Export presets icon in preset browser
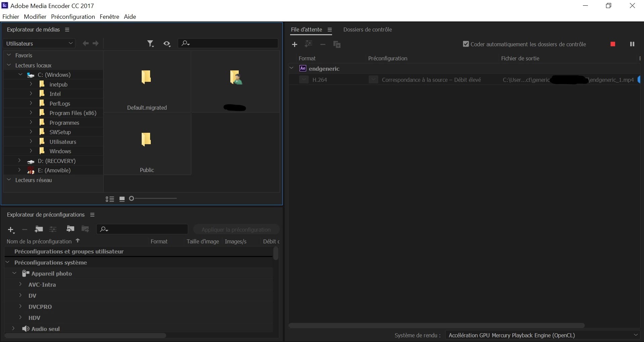The image size is (644, 342). (85, 229)
